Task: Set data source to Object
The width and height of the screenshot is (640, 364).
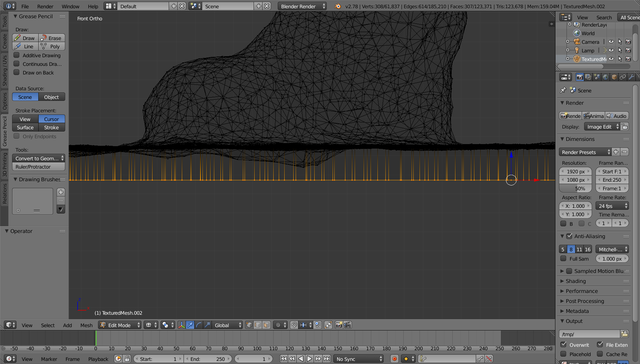Action: pyautogui.click(x=52, y=97)
